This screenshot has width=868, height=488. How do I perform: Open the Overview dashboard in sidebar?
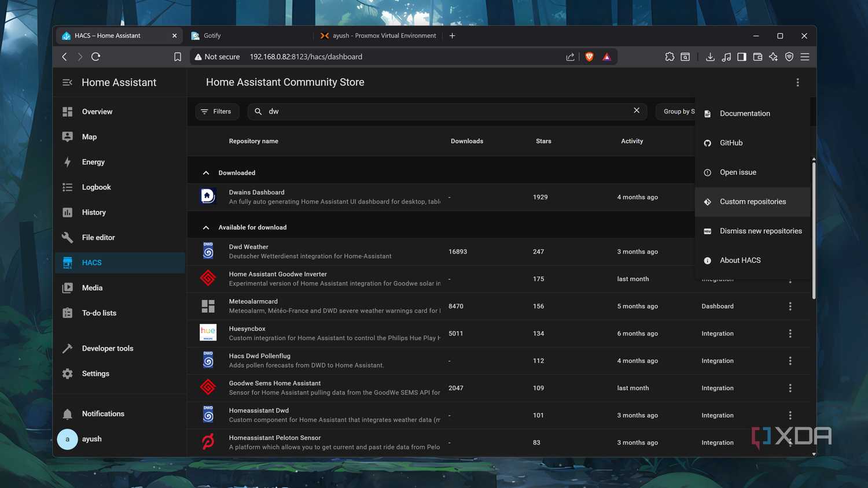[x=120, y=112]
